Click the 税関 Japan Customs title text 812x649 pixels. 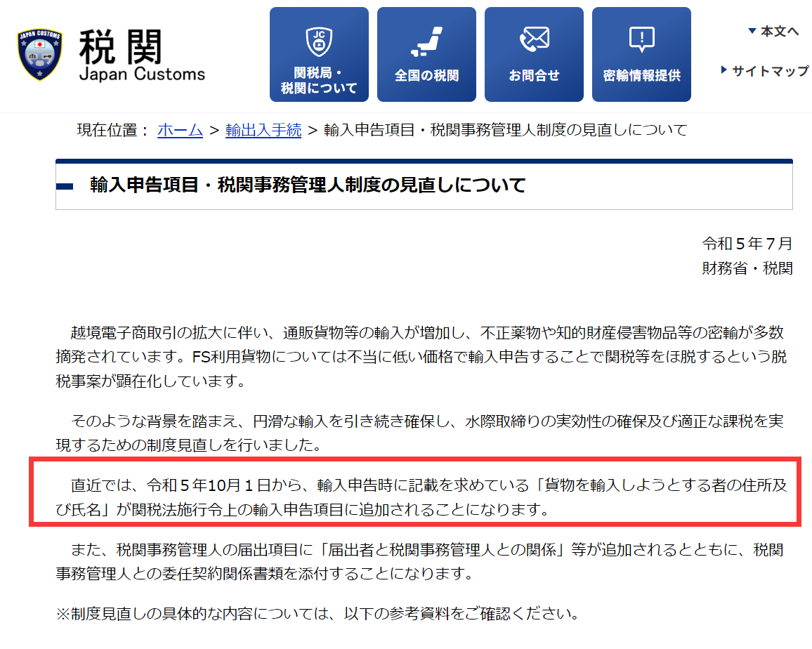click(x=142, y=55)
